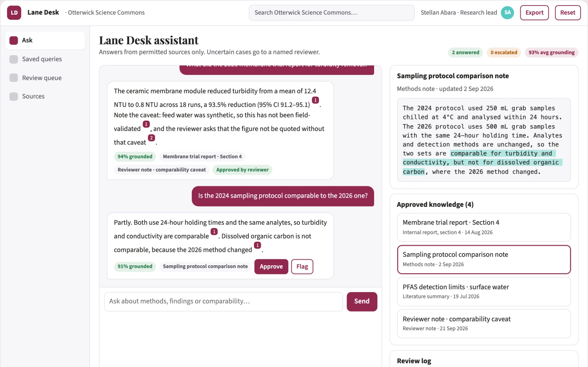Click the 0 escalated stat pill
The image size is (588, 367).
[504, 53]
